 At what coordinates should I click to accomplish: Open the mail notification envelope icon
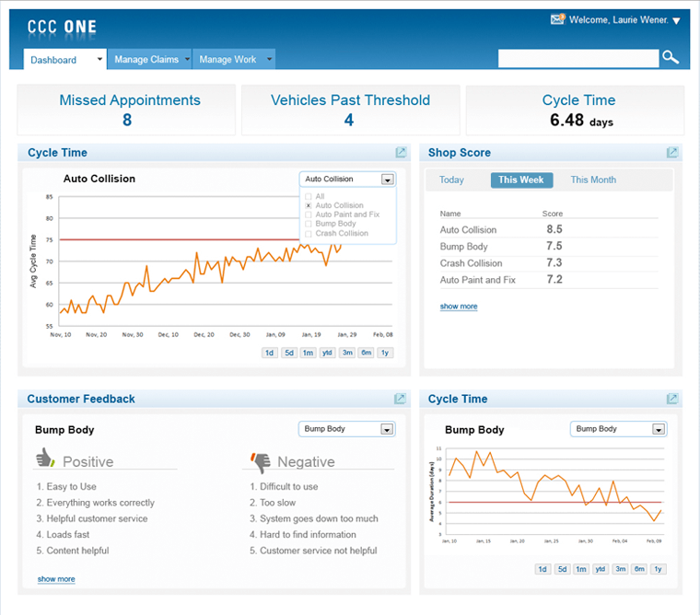[x=557, y=19]
